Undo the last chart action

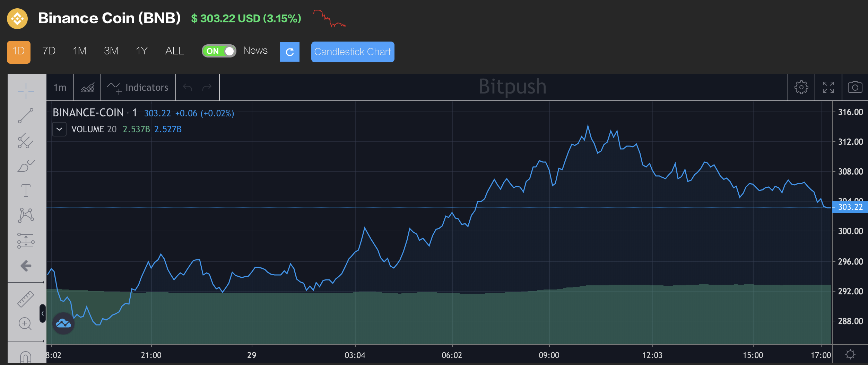click(188, 87)
